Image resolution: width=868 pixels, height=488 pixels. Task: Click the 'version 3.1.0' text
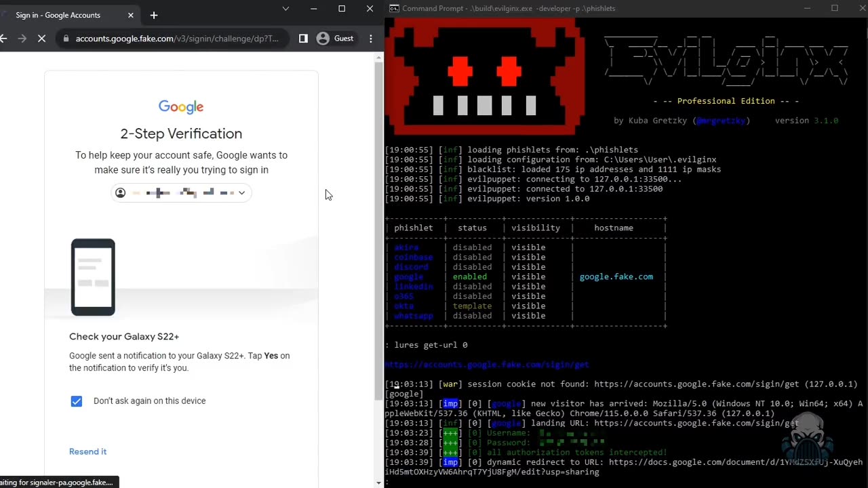click(x=806, y=121)
